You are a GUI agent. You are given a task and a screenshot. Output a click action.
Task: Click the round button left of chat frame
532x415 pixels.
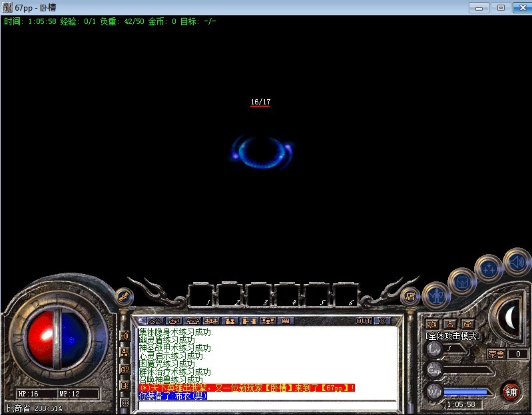125,297
